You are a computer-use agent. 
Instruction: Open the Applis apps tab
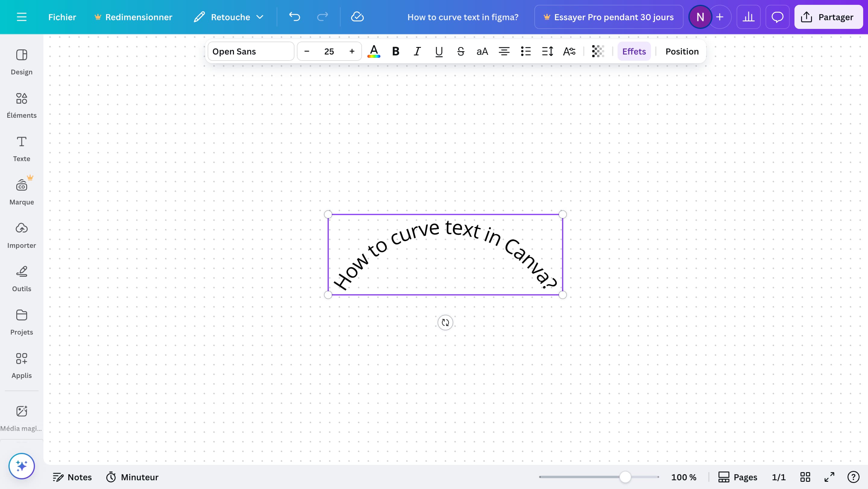[22, 366]
